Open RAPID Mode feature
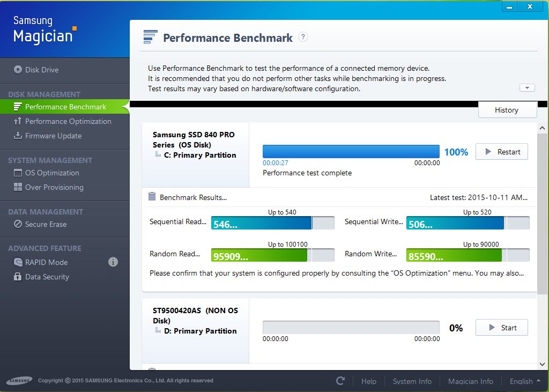This screenshot has height=392, width=549. [x=46, y=262]
